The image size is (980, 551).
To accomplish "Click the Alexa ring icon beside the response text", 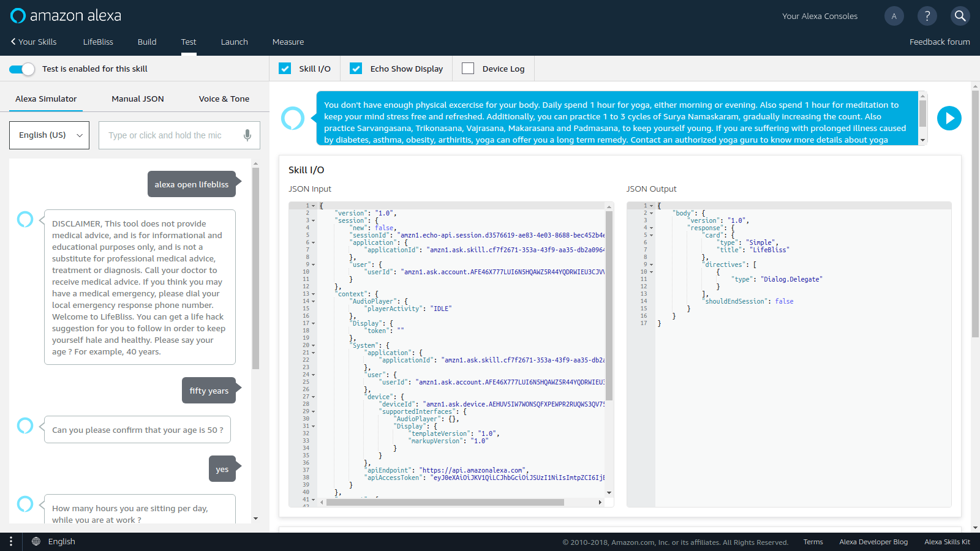I will 293,118.
